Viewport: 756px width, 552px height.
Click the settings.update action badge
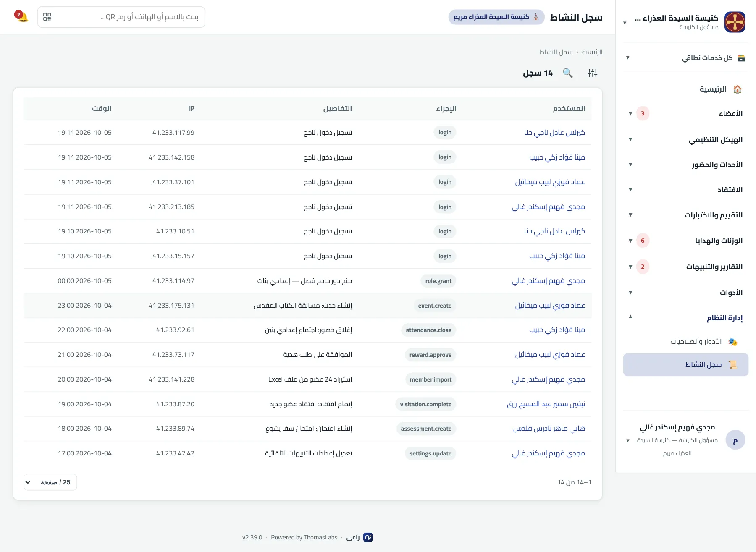430,453
